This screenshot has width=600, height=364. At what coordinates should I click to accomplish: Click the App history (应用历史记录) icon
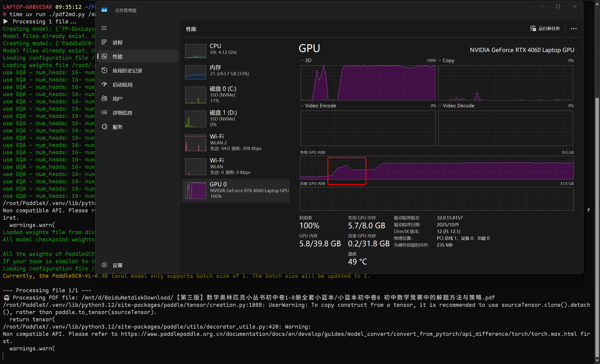point(104,71)
